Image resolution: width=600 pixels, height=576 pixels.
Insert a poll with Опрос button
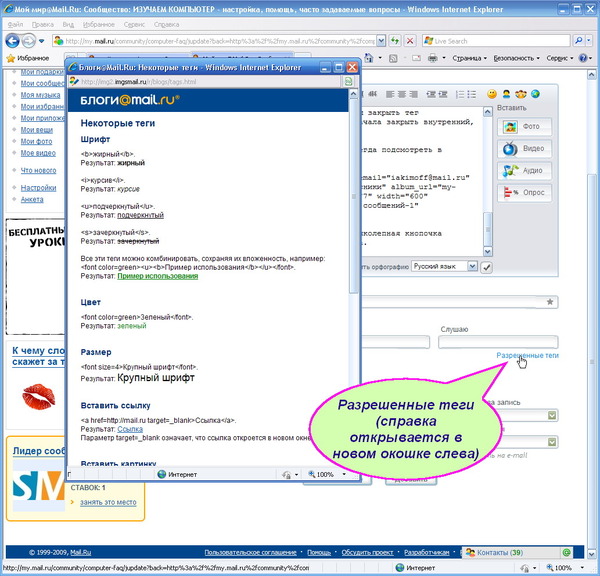tap(525, 193)
